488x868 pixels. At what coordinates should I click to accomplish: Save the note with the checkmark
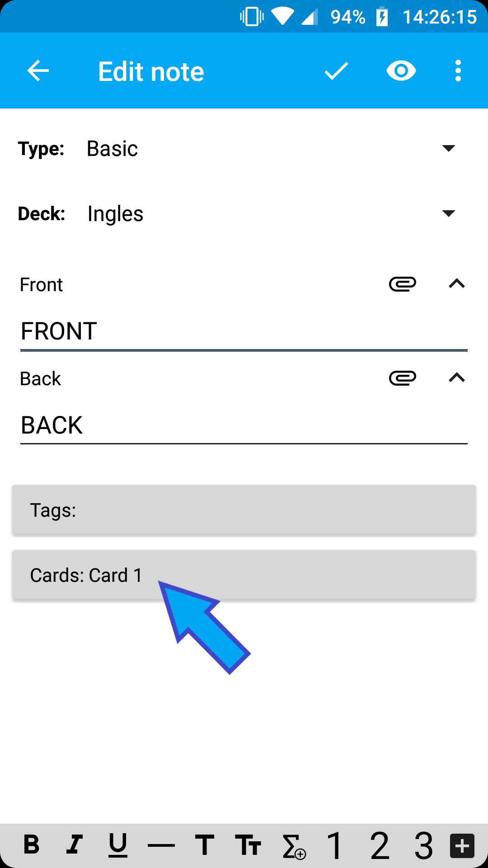point(336,71)
